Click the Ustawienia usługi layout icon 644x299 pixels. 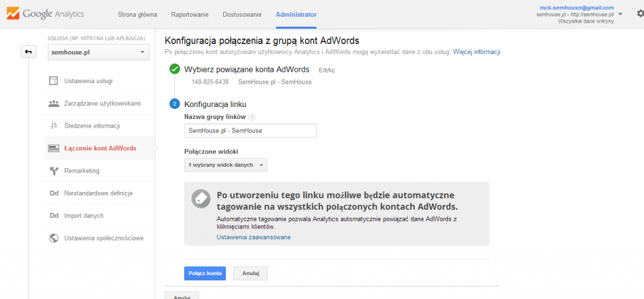click(x=53, y=81)
